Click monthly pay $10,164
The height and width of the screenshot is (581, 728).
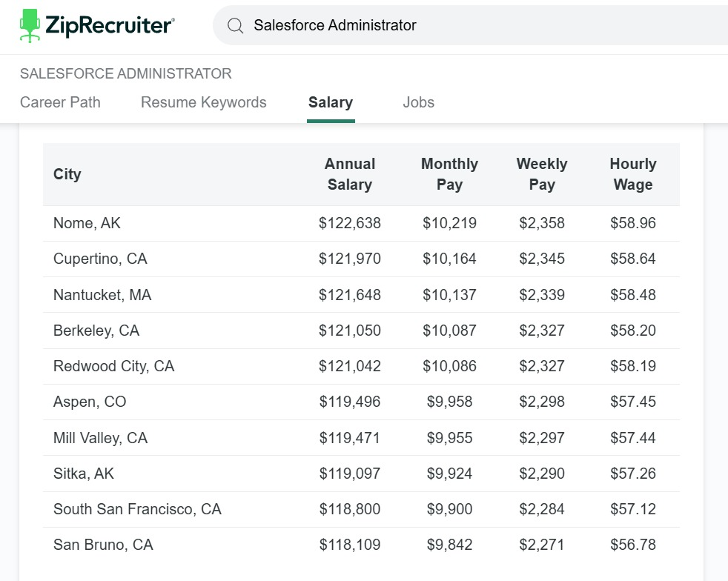[449, 259]
